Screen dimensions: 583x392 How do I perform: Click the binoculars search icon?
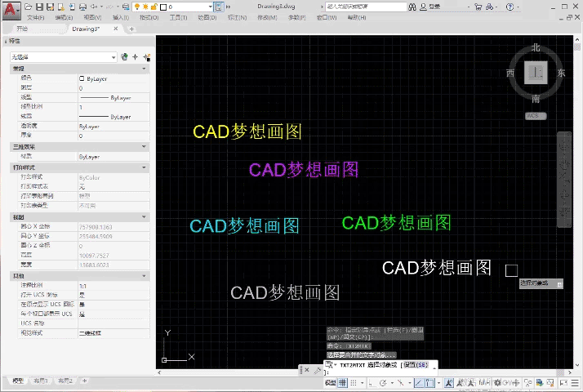412,7
